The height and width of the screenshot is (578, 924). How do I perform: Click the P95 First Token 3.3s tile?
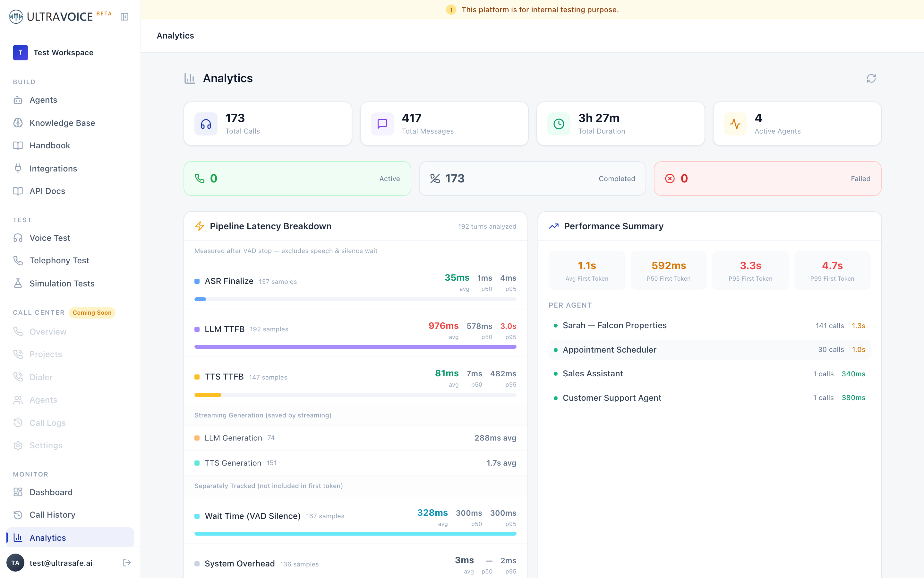[x=750, y=270]
